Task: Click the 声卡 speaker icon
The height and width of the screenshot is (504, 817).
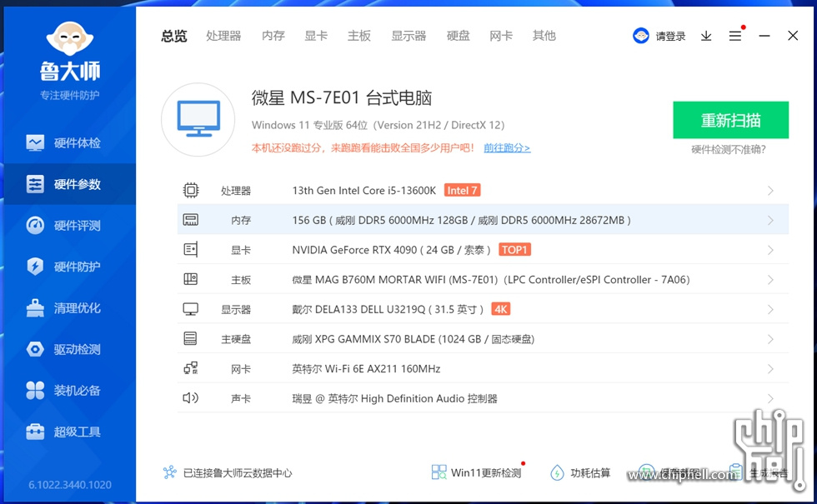Action: click(x=191, y=398)
